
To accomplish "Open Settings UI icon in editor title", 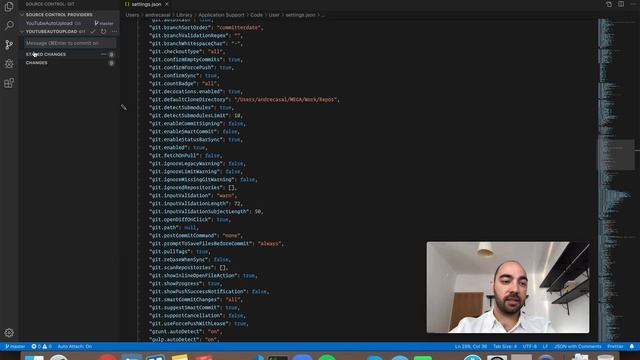I will point(609,4).
